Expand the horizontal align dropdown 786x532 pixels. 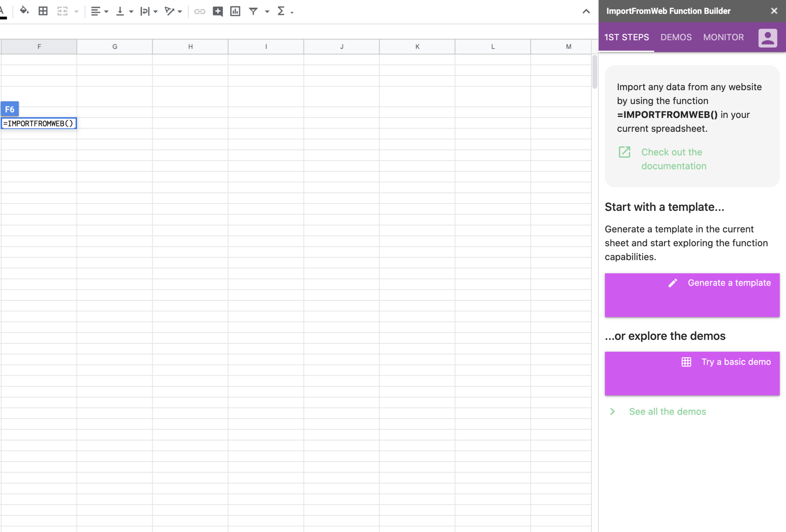coord(106,12)
